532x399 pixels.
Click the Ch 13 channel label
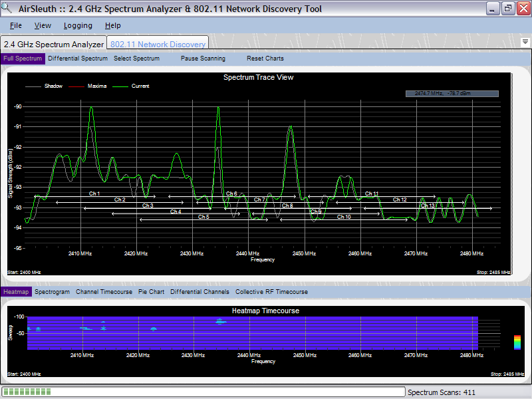(428, 205)
